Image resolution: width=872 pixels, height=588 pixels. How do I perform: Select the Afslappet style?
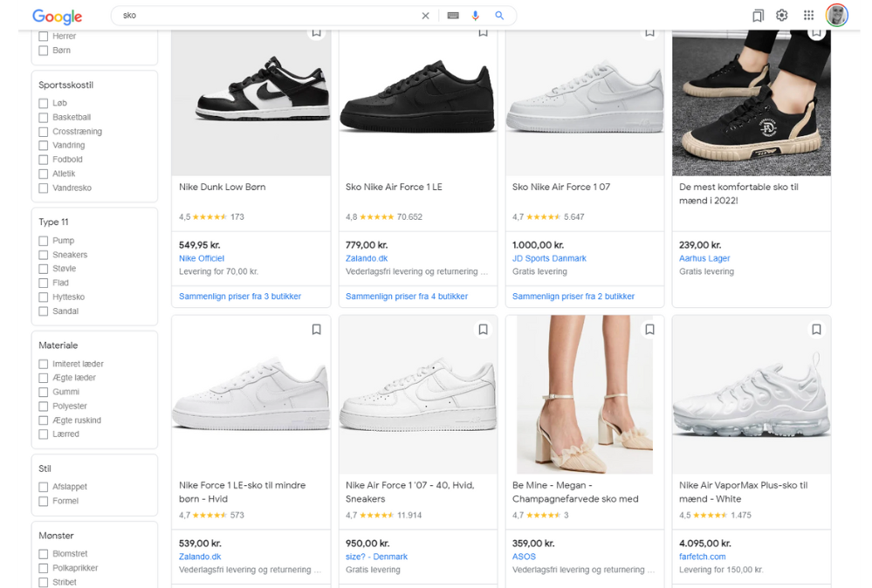coord(44,488)
